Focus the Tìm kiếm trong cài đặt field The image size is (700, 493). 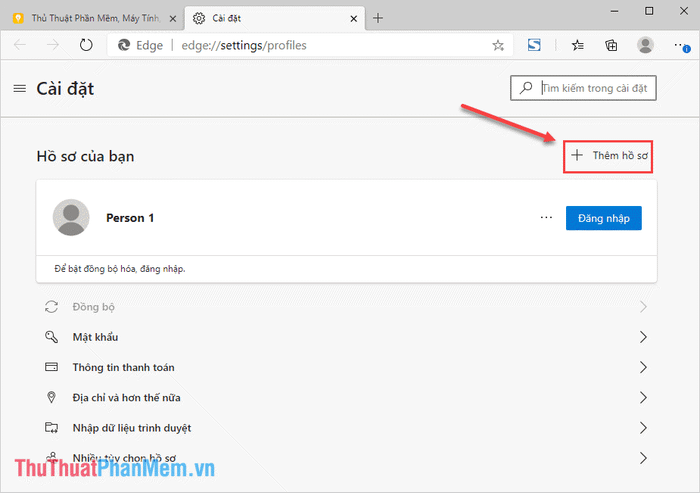click(x=583, y=88)
